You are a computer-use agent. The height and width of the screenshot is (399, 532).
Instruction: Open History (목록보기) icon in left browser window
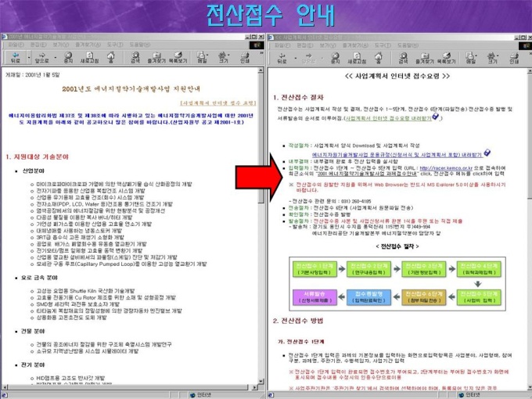[178, 57]
